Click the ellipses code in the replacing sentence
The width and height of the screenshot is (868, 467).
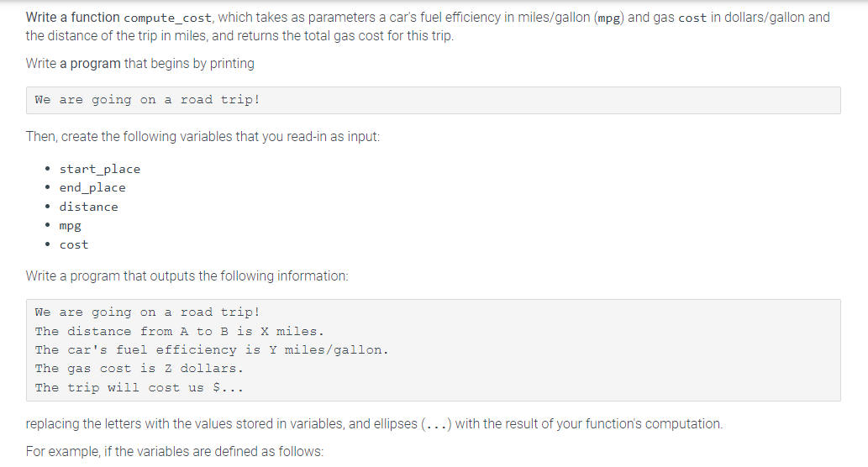click(x=436, y=424)
